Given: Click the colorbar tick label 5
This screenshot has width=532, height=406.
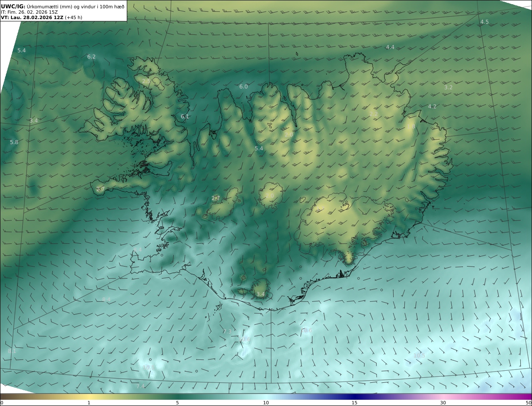Looking at the screenshot, I should [x=177, y=403].
